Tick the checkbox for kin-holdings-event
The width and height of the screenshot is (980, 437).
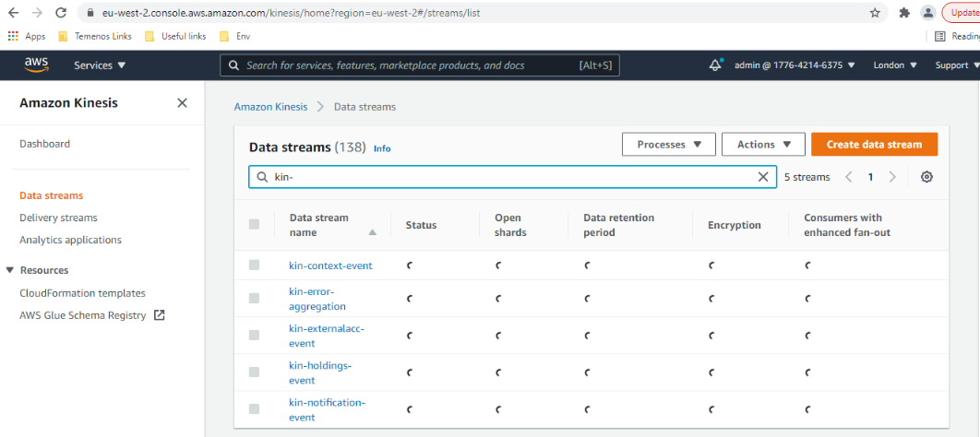pyautogui.click(x=255, y=372)
